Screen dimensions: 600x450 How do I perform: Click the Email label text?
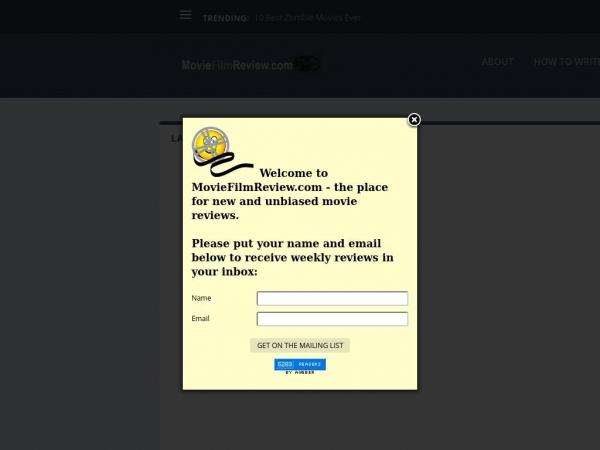tap(201, 318)
